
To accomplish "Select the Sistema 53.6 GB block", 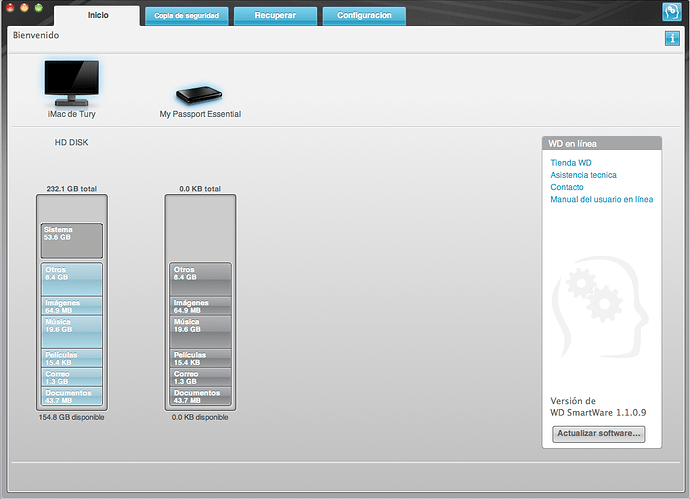I will [x=72, y=241].
